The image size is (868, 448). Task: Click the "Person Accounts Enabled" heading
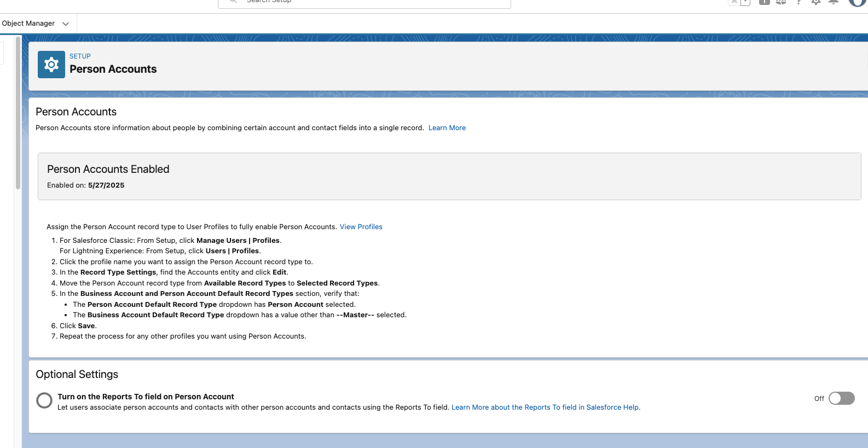click(108, 170)
